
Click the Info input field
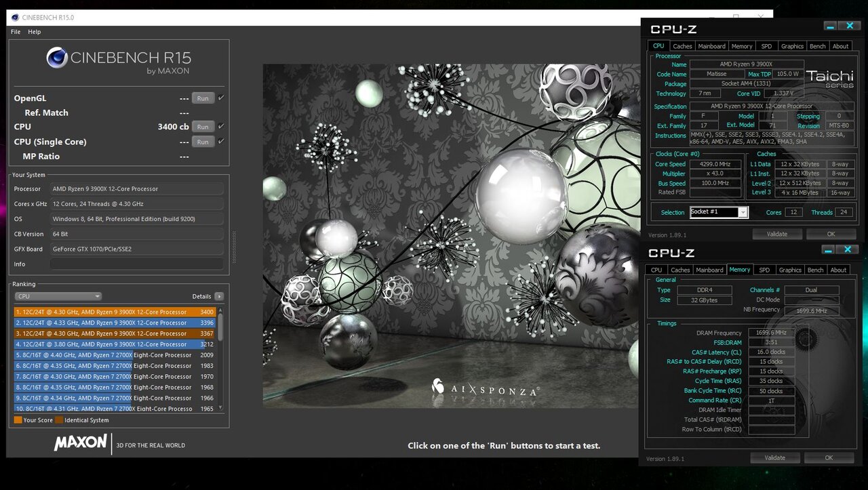(136, 264)
